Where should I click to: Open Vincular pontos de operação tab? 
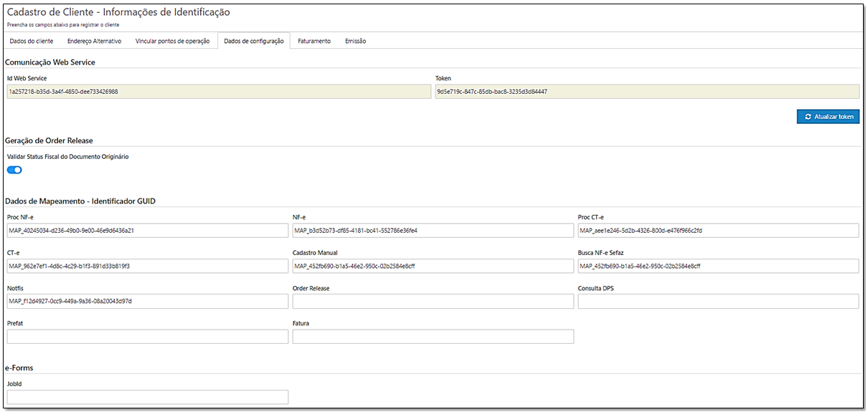coord(172,41)
